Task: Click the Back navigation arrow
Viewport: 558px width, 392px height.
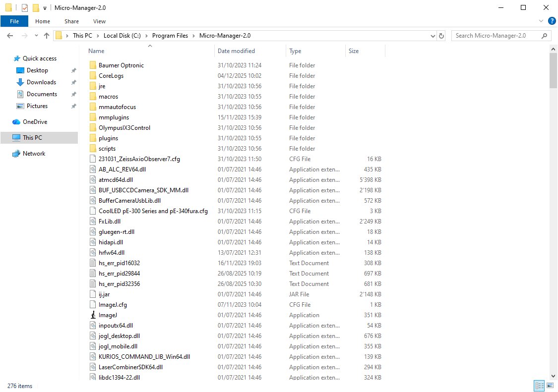Action: click(10, 36)
